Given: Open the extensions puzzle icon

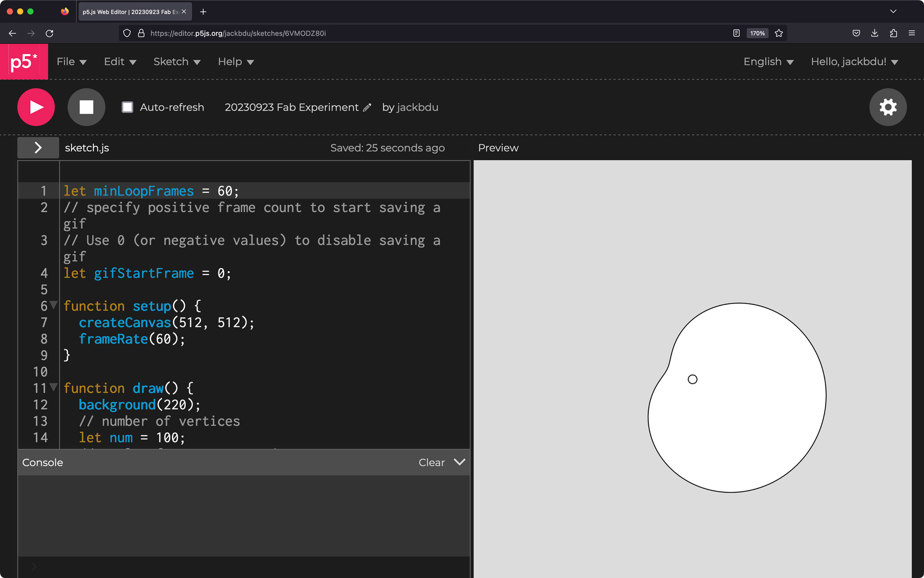Looking at the screenshot, I should coord(893,33).
